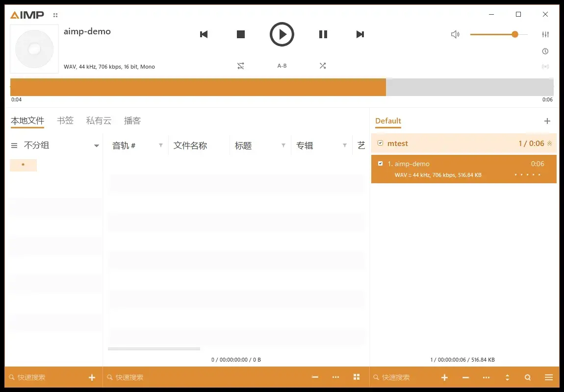564x392 pixels.
Task: Switch to the 本地文件 tab
Action: pyautogui.click(x=27, y=121)
